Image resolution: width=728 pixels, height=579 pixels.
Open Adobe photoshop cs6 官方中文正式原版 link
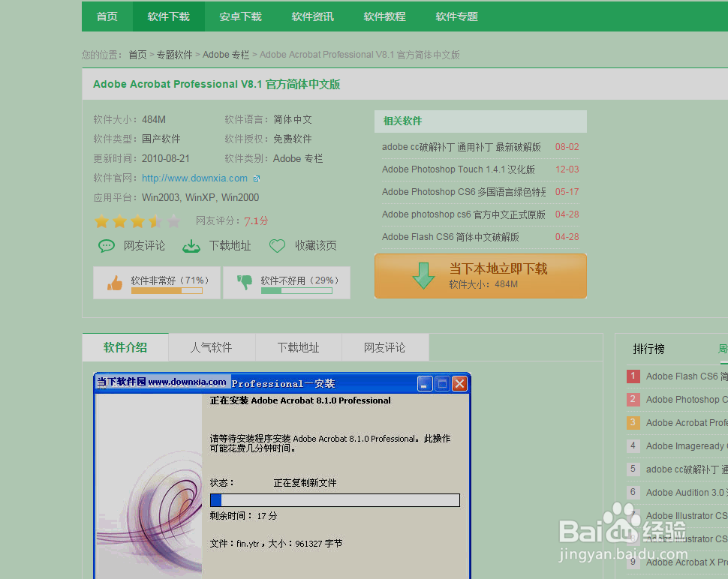pyautogui.click(x=463, y=214)
